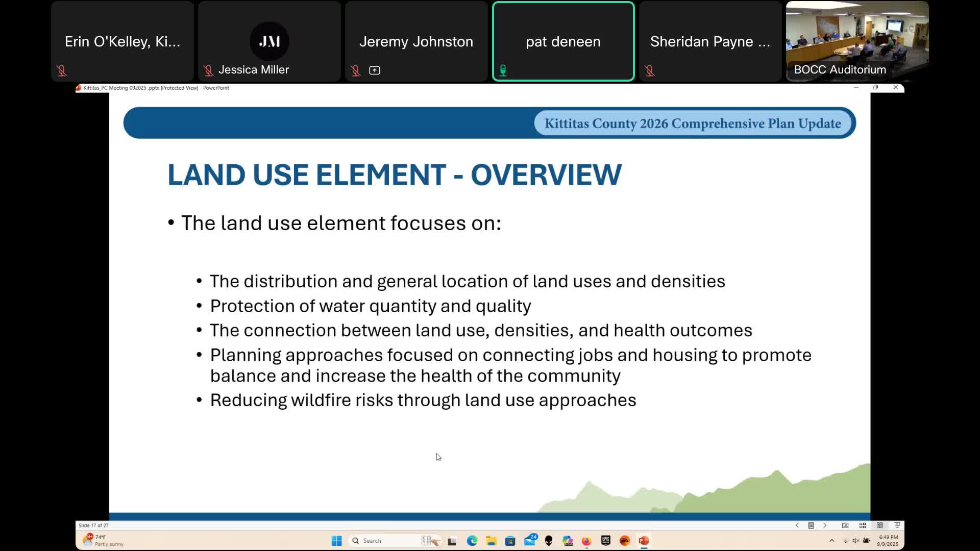Advance to the next slide
This screenshot has width=980, height=551.
(x=825, y=525)
